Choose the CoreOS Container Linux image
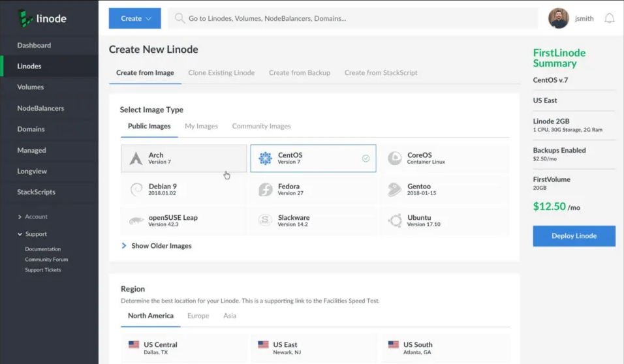Image resolution: width=624 pixels, height=364 pixels. [445, 159]
